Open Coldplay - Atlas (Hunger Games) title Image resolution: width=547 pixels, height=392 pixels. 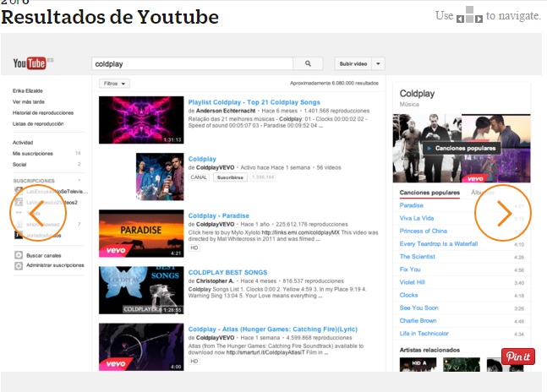(x=272, y=329)
